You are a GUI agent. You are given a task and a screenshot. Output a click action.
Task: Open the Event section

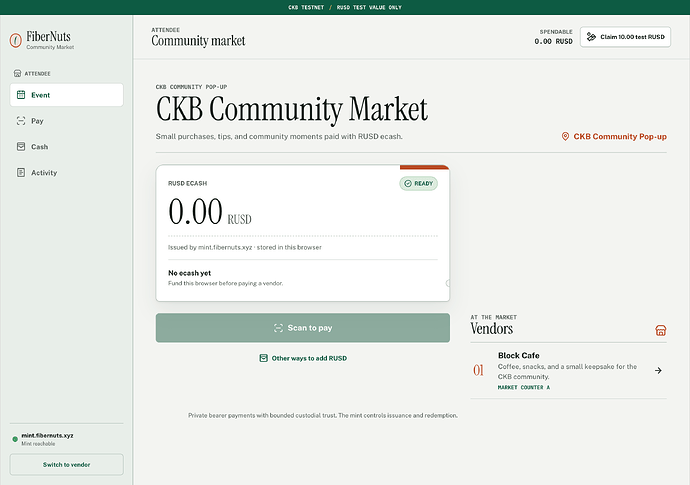tap(66, 95)
